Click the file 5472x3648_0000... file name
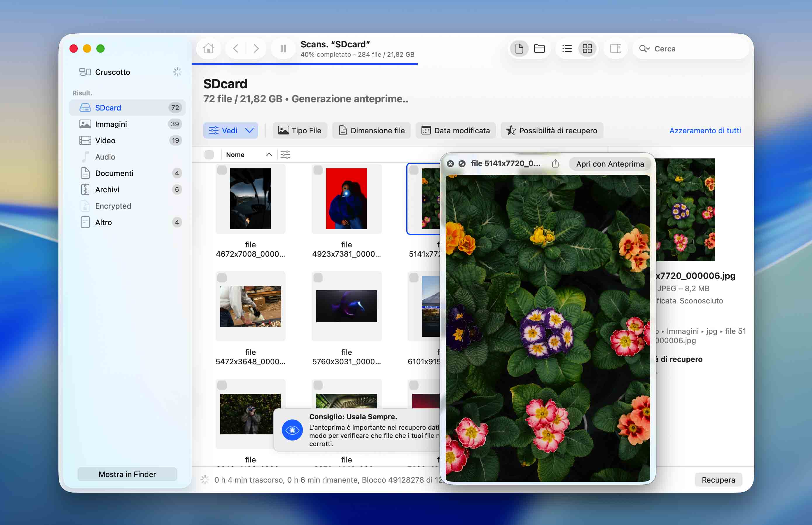Viewport: 812px width, 525px height. coord(250,357)
